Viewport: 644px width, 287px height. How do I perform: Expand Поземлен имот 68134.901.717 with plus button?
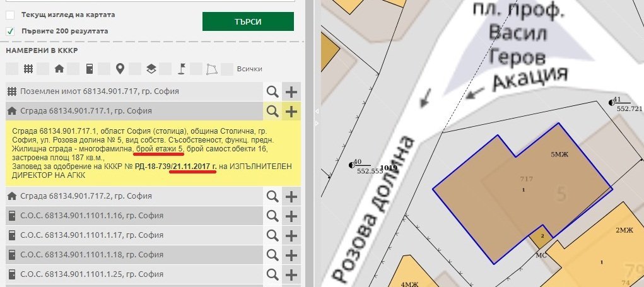click(291, 91)
